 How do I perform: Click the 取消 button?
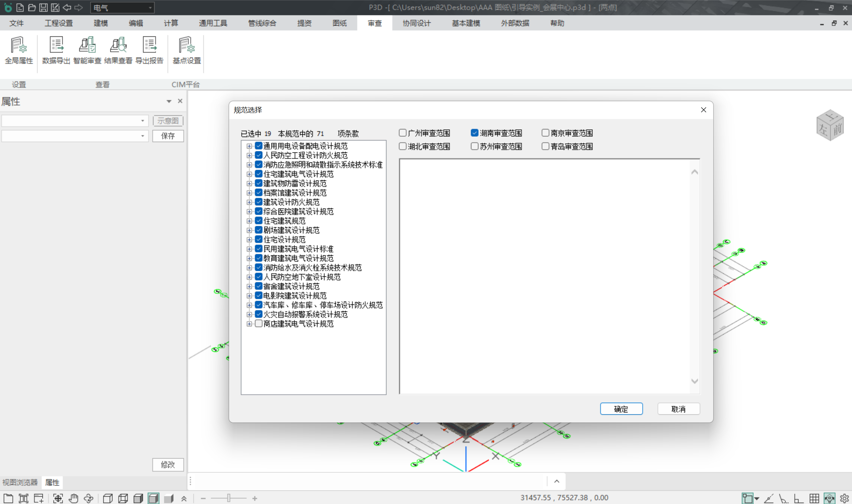click(678, 409)
